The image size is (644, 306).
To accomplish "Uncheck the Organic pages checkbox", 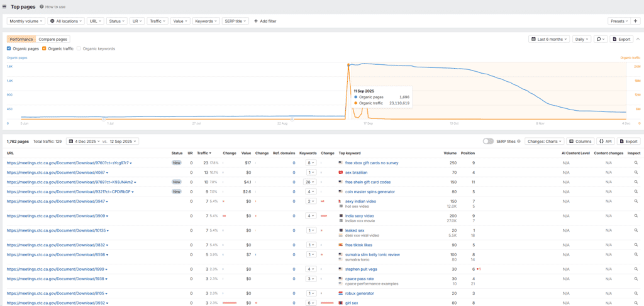I will click(9, 48).
